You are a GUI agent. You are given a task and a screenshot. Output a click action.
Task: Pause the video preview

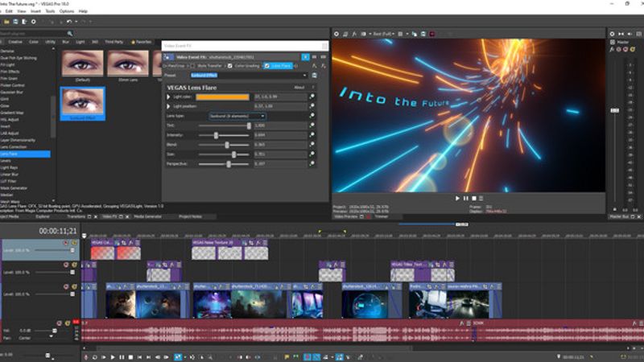[466, 198]
